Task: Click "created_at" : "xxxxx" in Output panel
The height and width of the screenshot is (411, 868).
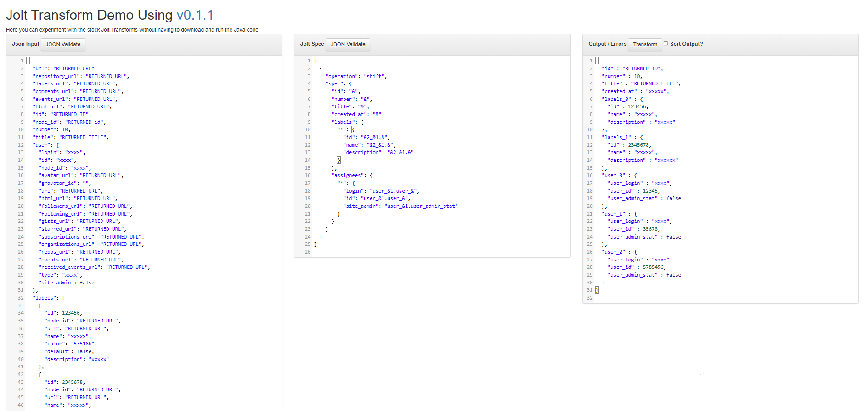Action: (x=635, y=91)
